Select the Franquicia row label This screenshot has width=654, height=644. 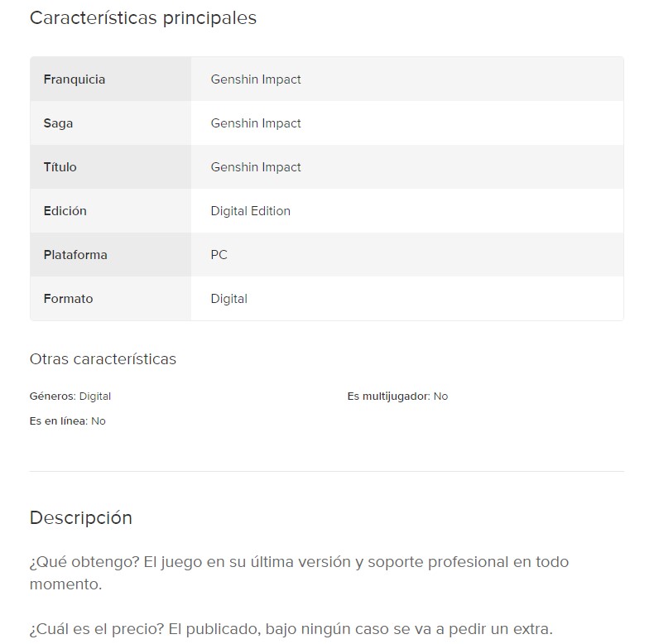pos(75,79)
